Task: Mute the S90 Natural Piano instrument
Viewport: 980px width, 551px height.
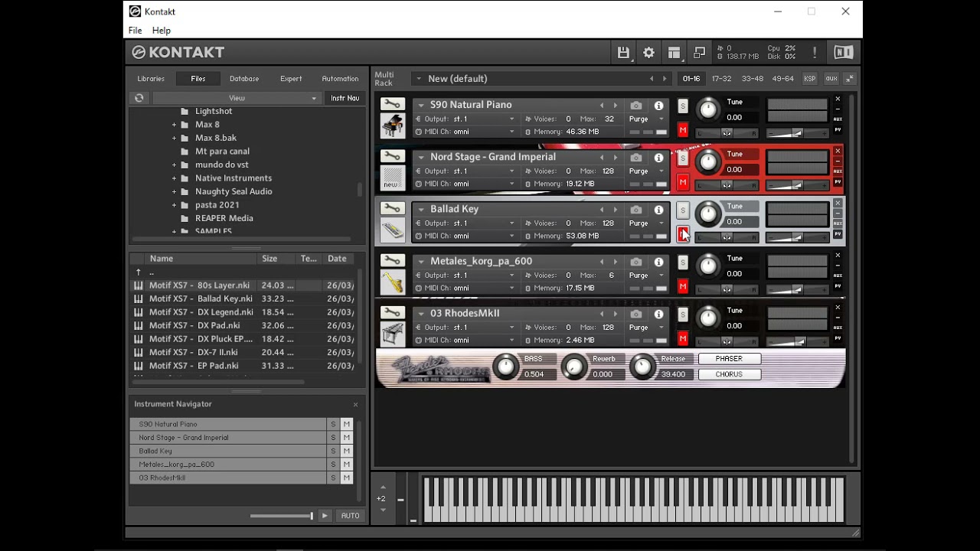Action: pos(683,130)
